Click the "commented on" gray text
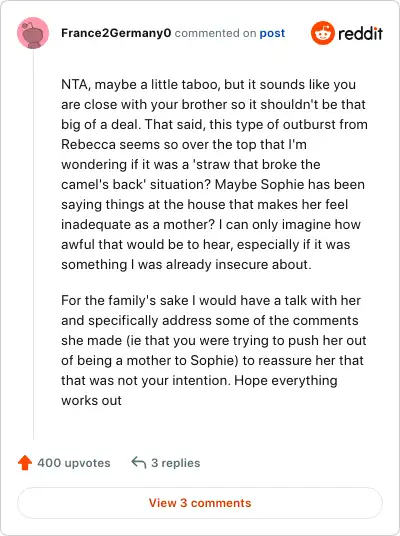This screenshot has width=400, height=536. pyautogui.click(x=215, y=33)
